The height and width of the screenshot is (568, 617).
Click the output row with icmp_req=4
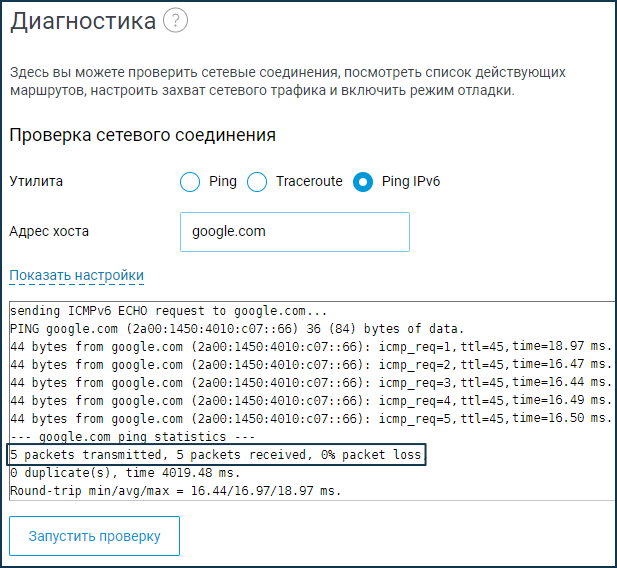coord(311,401)
